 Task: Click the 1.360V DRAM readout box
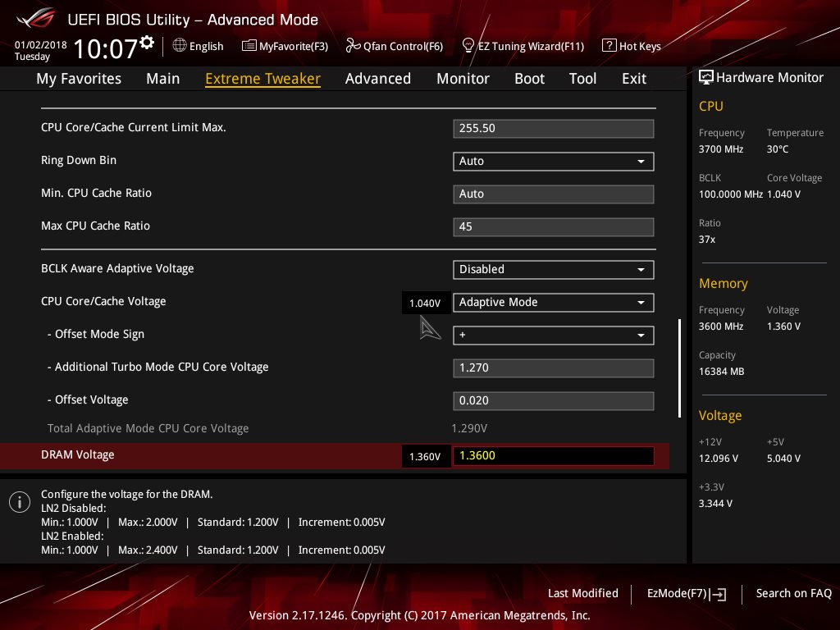[x=425, y=456]
